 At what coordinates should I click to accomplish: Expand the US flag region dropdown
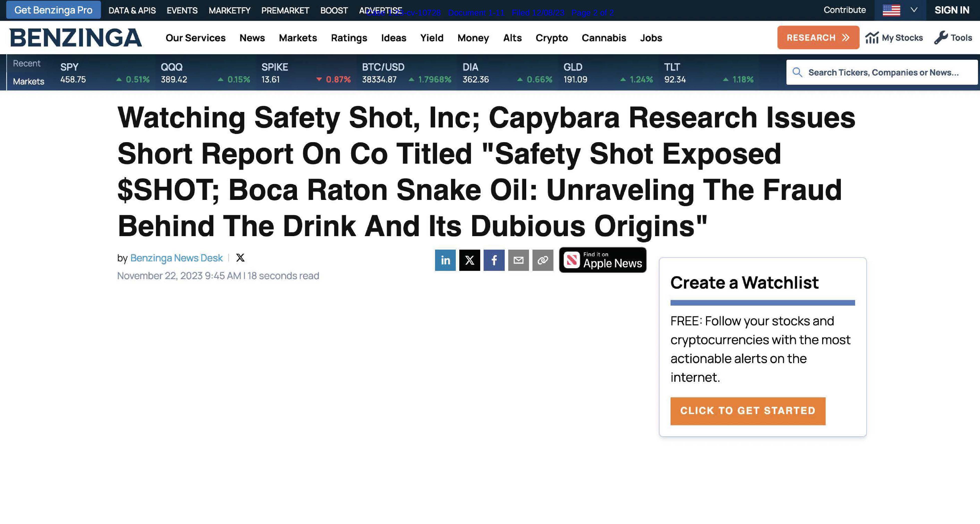[914, 10]
